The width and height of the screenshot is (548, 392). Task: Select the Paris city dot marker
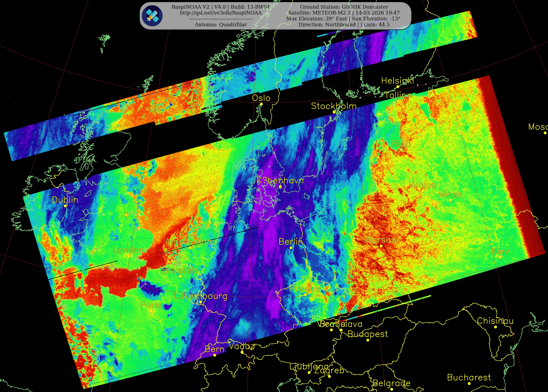click(x=151, y=311)
